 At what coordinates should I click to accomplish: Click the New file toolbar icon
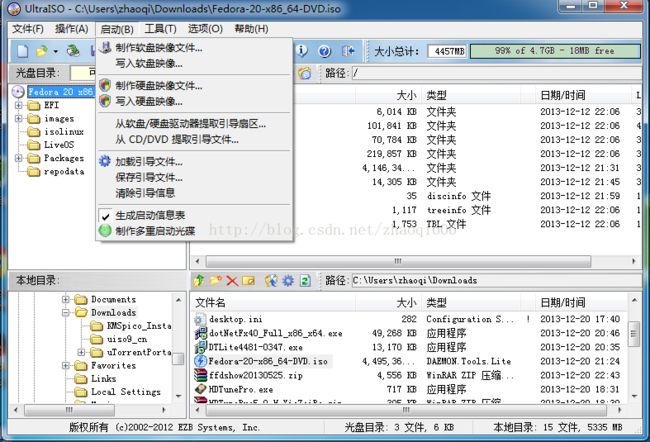click(22, 51)
